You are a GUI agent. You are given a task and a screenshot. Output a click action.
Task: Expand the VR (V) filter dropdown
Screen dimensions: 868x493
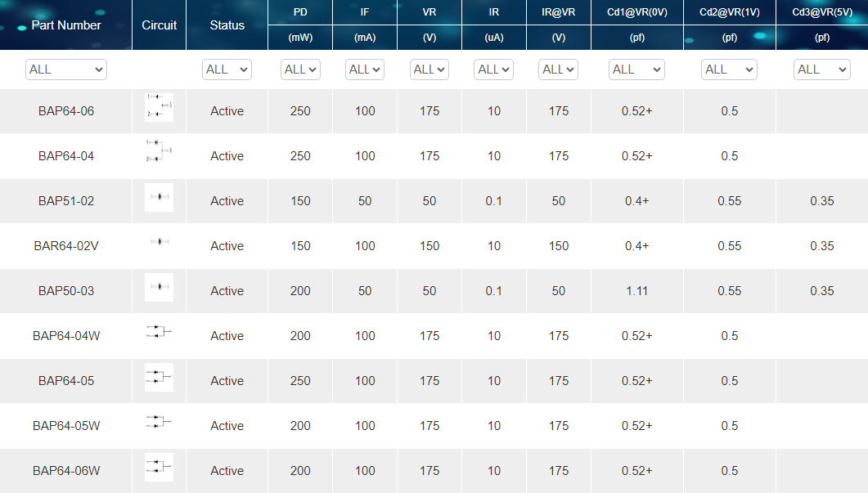(429, 69)
